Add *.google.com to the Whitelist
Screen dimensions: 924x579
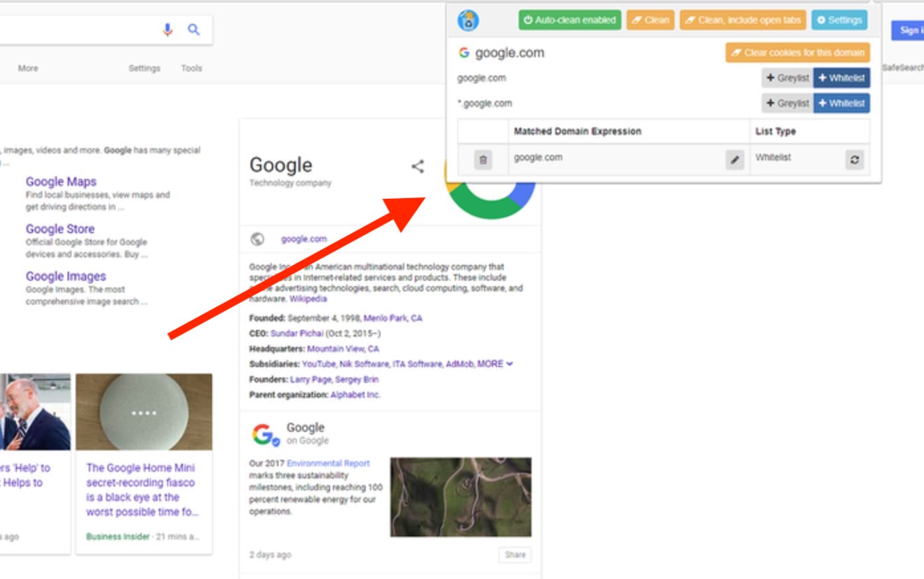pos(842,103)
